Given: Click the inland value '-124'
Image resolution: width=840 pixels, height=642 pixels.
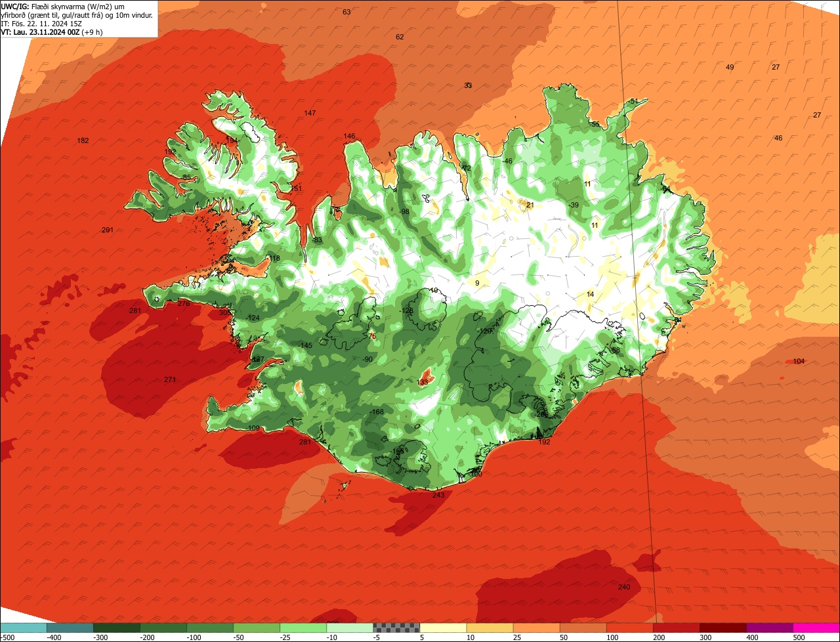Looking at the screenshot, I should pyautogui.click(x=253, y=318).
